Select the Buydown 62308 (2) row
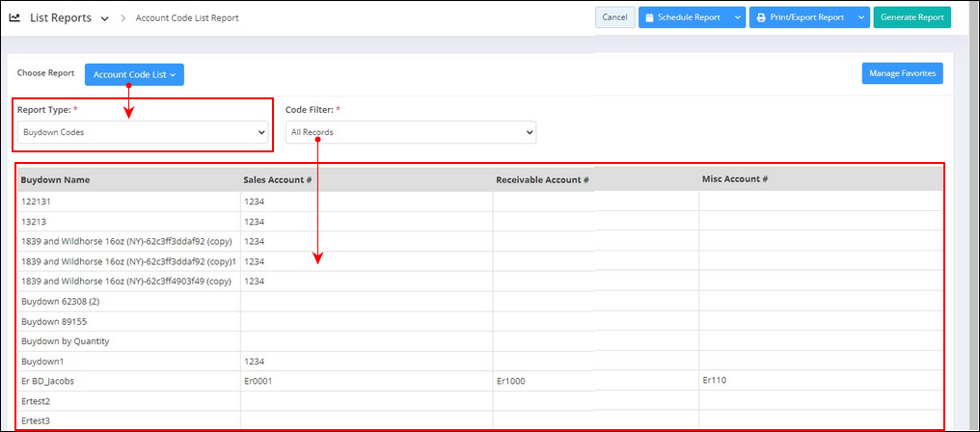 [480, 301]
